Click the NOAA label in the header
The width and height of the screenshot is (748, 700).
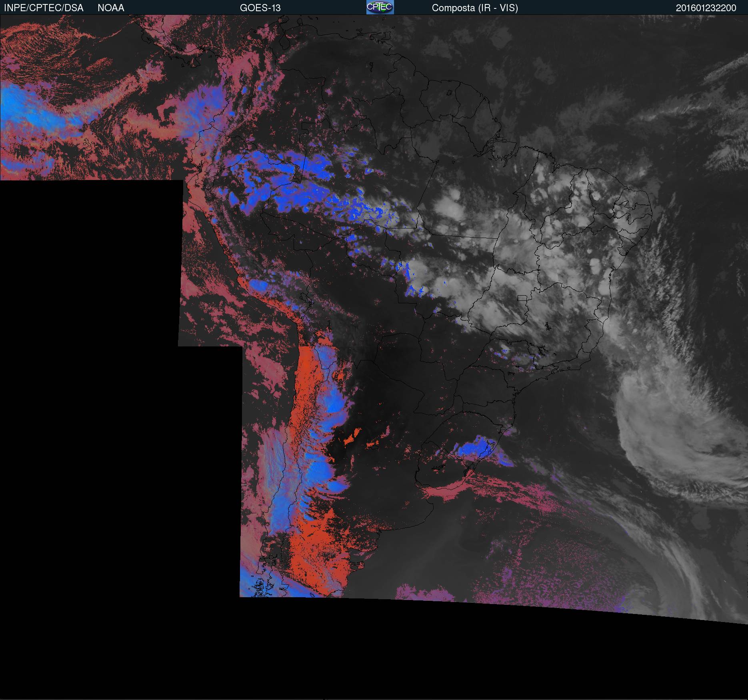[111, 8]
